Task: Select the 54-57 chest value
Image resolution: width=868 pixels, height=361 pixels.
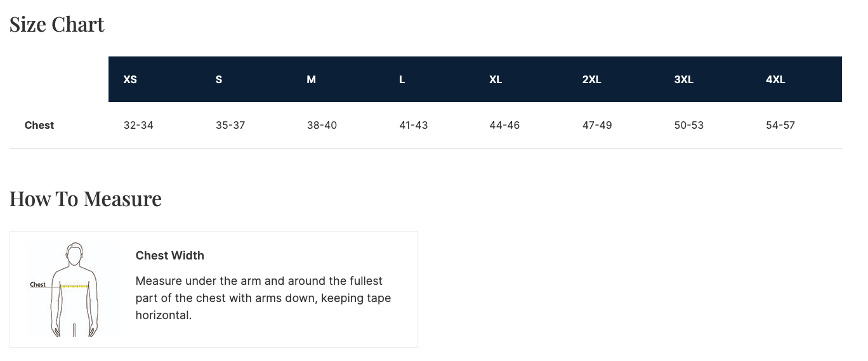Action: 780,126
